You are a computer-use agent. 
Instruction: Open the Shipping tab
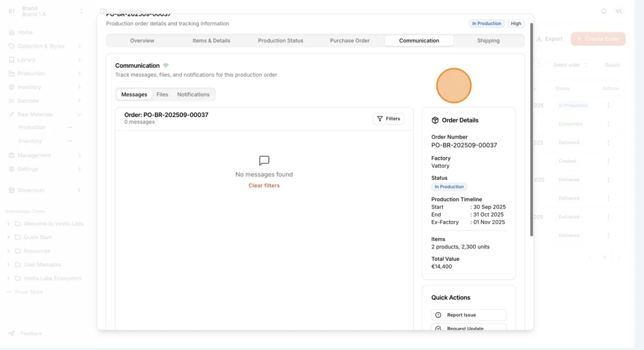click(x=488, y=40)
